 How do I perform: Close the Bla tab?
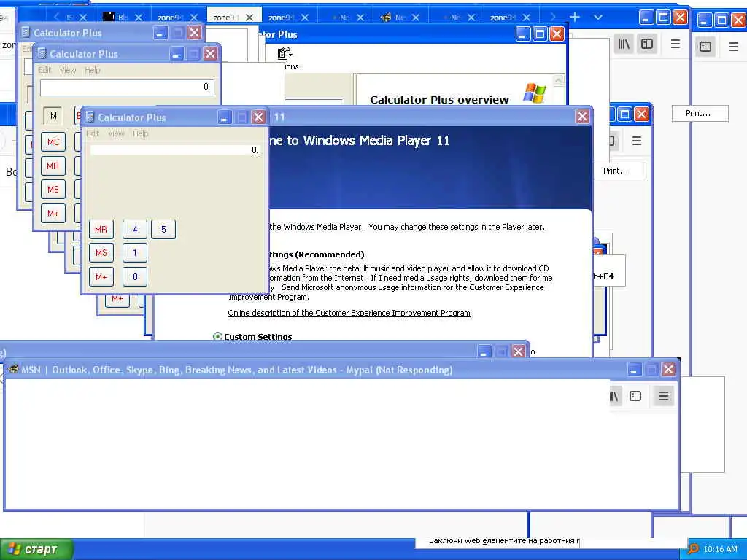click(139, 17)
